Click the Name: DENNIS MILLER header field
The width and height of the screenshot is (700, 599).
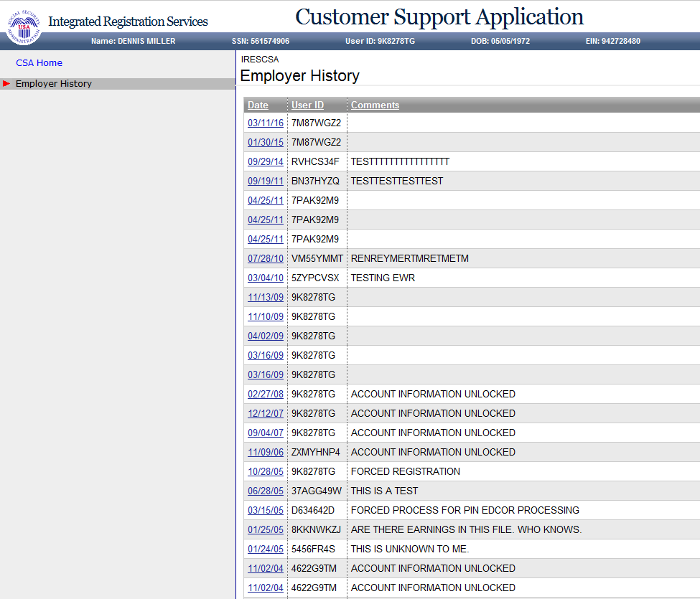133,41
